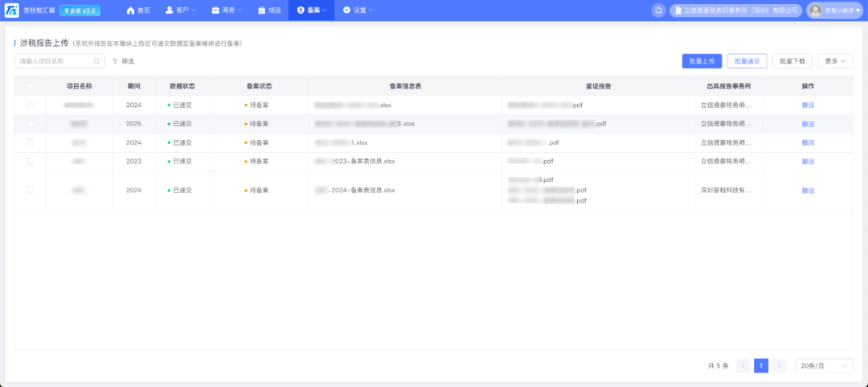The image size is (868, 387).
Task: Open the 更多 dropdown
Action: click(835, 61)
